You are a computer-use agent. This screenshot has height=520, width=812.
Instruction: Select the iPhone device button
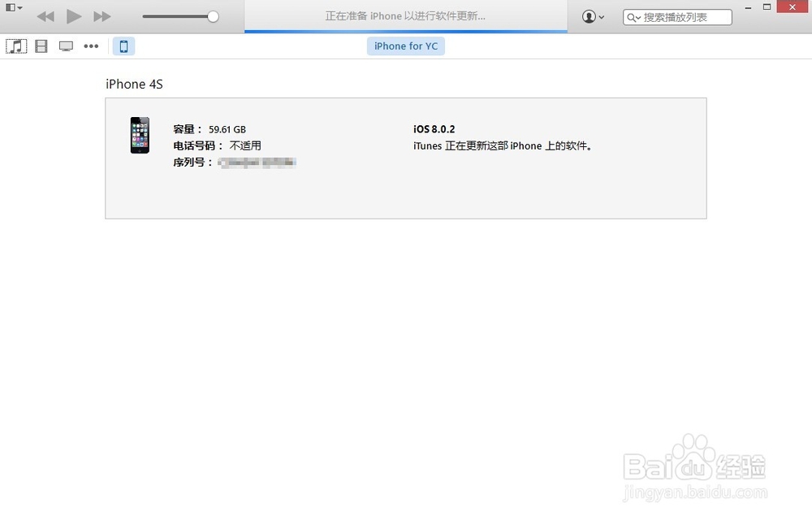123,46
